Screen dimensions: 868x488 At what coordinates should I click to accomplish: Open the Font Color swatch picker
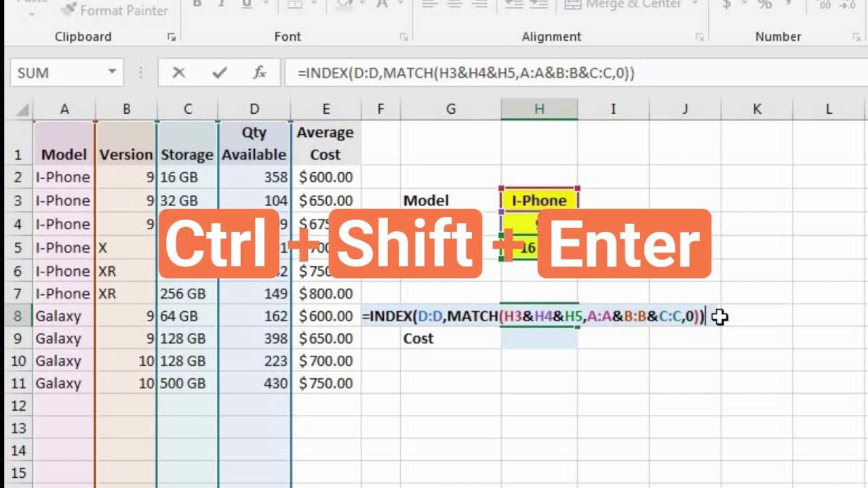coord(400,5)
